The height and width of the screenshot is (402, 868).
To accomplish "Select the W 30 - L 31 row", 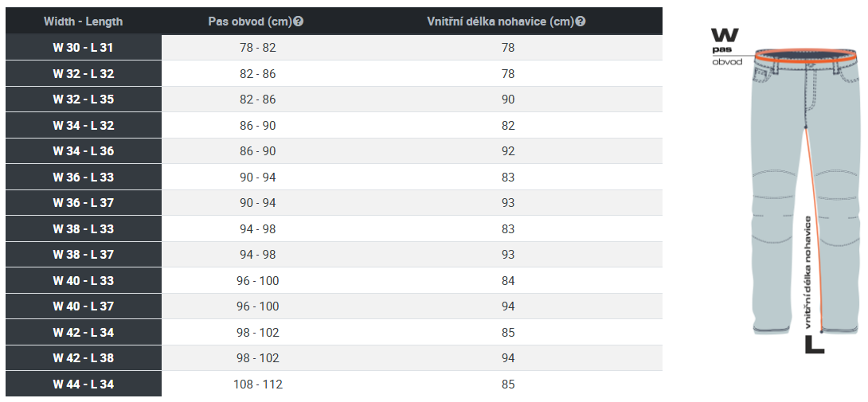I will click(334, 48).
